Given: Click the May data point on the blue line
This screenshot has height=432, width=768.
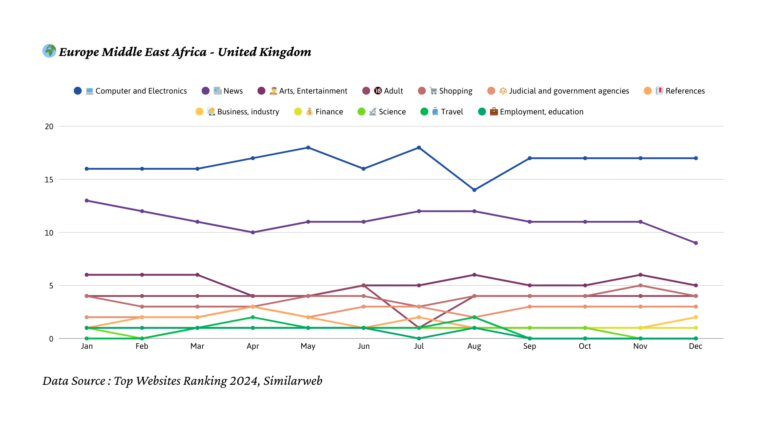Looking at the screenshot, I should 308,147.
